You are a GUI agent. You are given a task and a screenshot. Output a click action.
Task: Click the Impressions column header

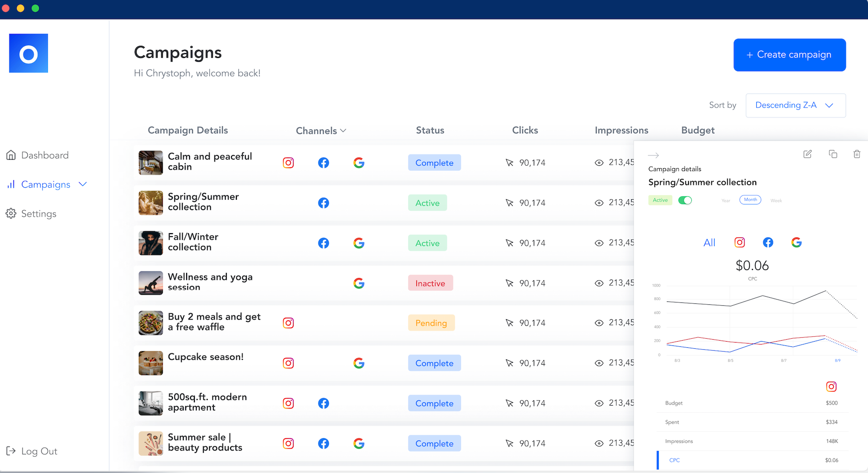[622, 130]
